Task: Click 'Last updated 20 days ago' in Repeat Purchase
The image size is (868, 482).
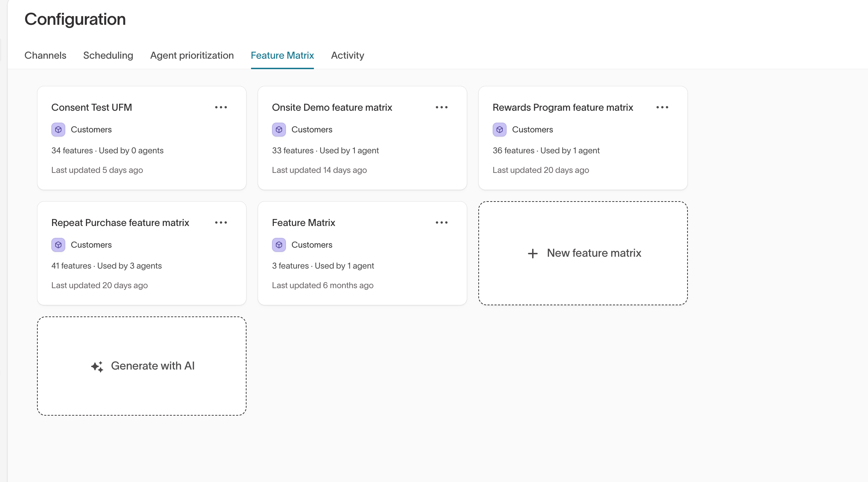Action: pos(100,285)
